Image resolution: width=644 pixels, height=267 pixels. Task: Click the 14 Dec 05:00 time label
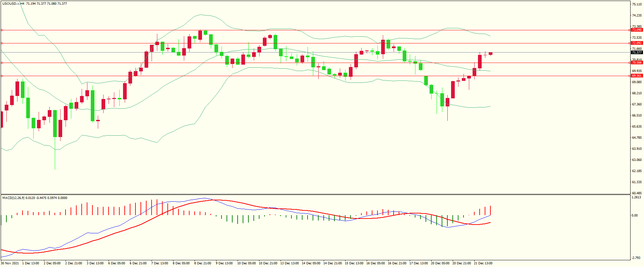tap(311, 263)
